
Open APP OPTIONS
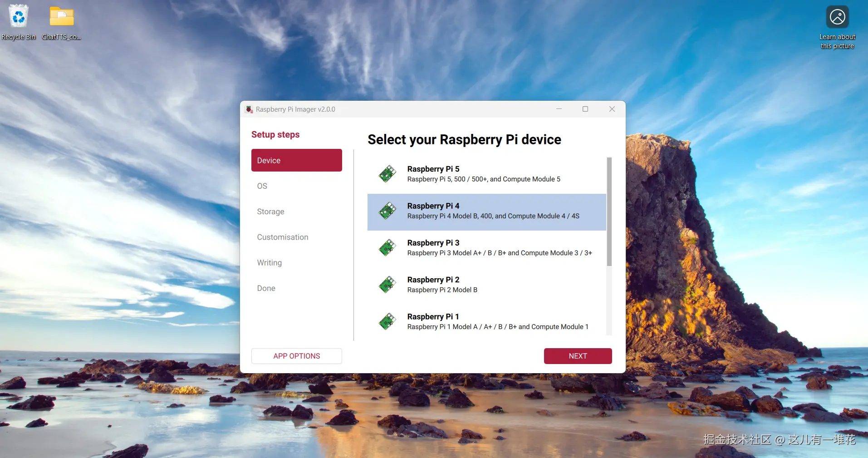[297, 356]
